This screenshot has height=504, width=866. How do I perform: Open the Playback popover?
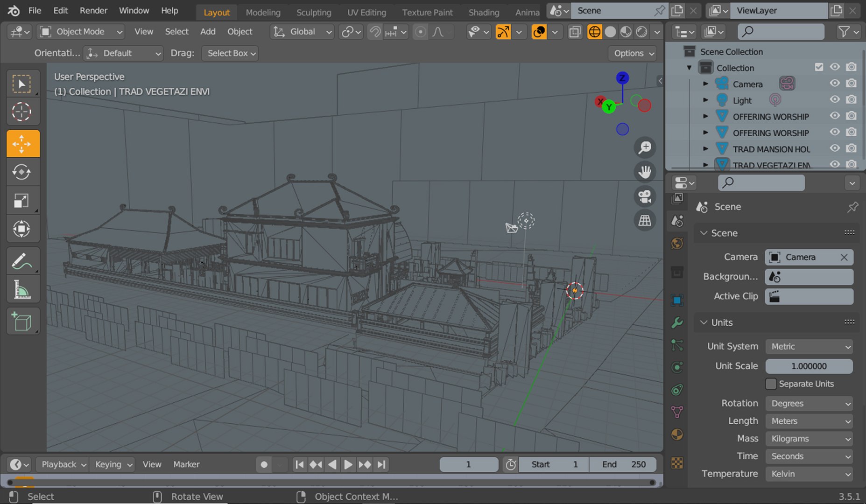(x=63, y=464)
